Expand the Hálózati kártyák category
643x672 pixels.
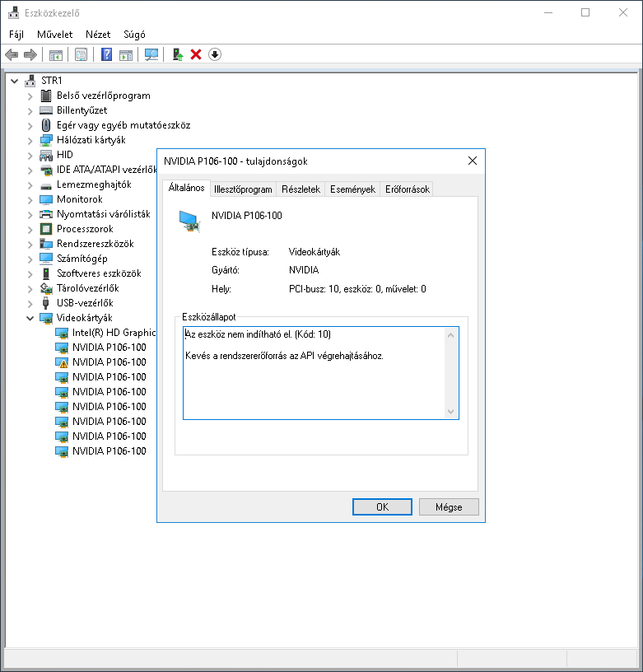click(30, 141)
